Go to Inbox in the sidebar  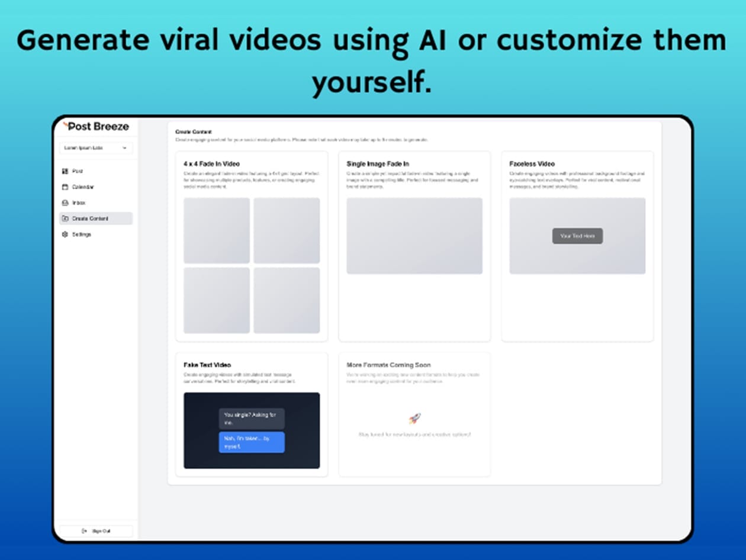pos(79,203)
